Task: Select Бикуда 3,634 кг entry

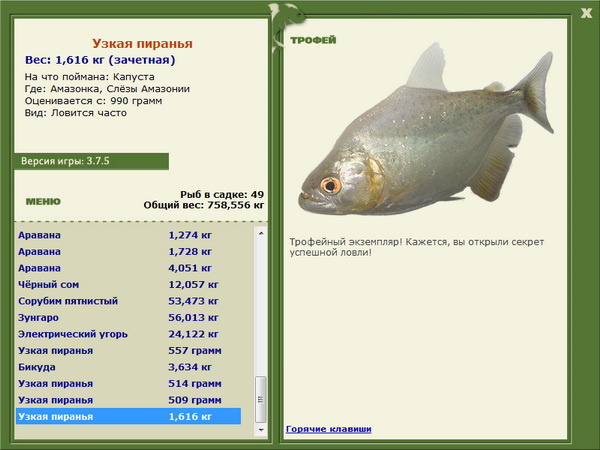Action: [x=129, y=367]
